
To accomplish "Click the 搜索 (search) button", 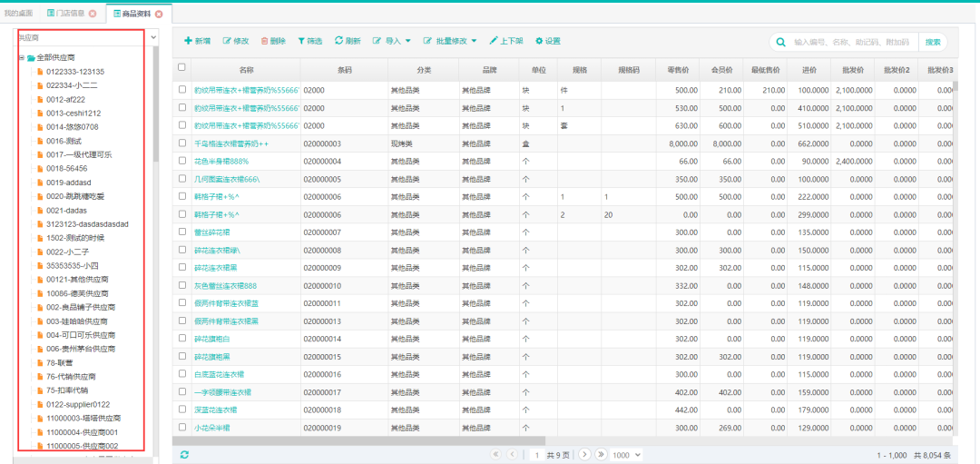I will click(932, 42).
